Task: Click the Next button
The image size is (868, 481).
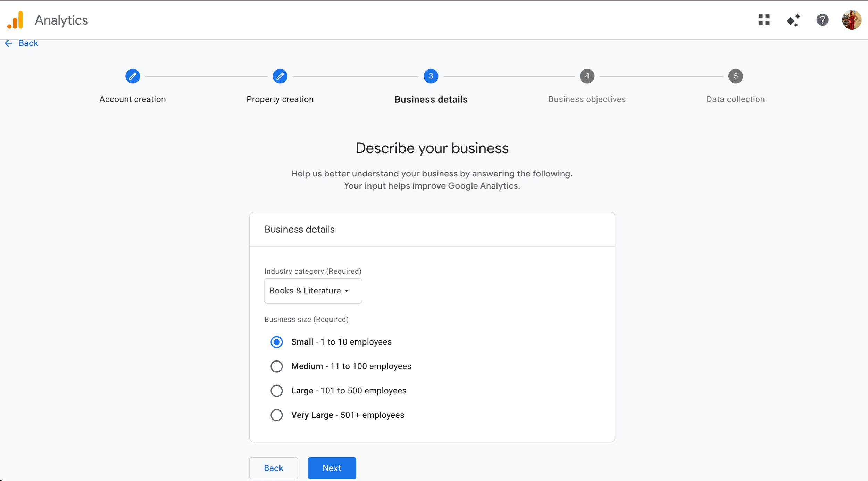Action: 332,468
